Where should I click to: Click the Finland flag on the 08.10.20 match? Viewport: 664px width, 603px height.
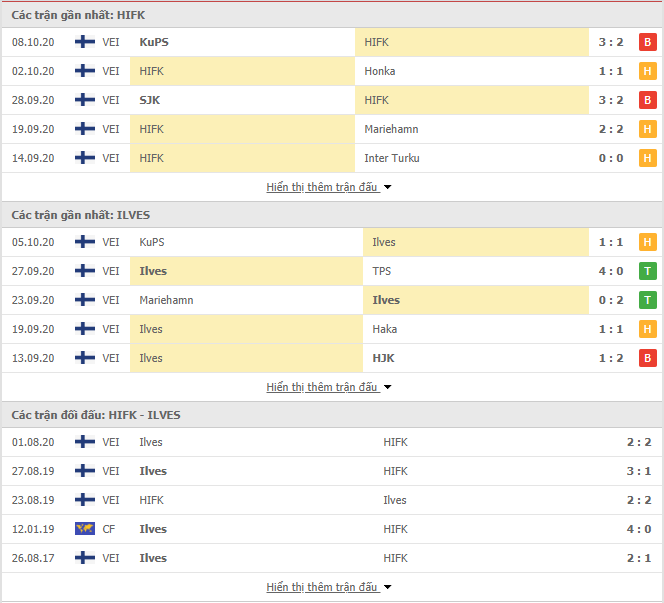click(85, 42)
